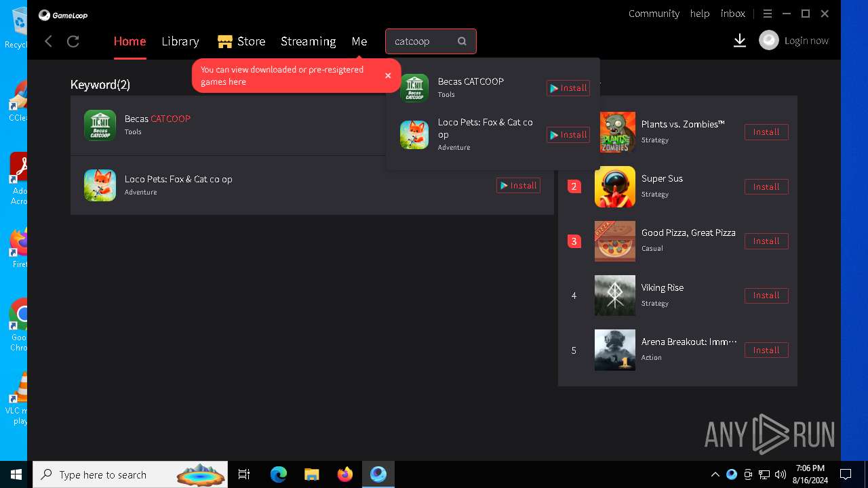Click the Super Sus title text
The width and height of the screenshot is (868, 488).
pos(662,179)
